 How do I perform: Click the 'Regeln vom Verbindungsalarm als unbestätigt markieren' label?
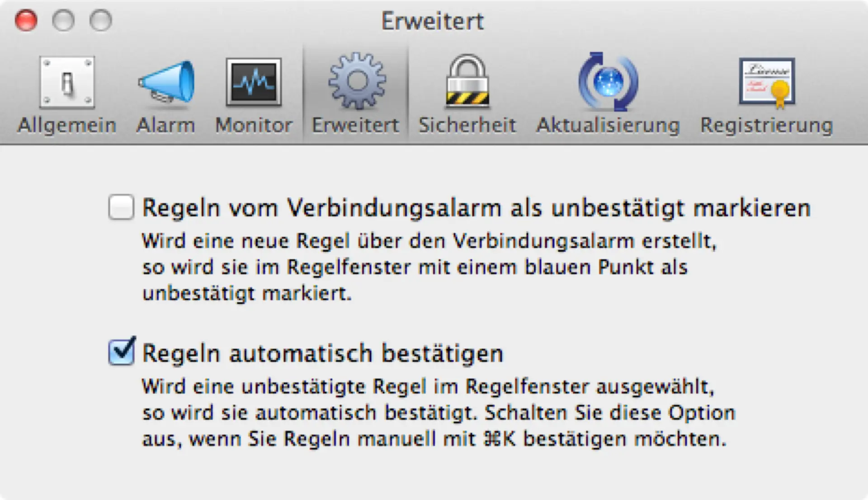[476, 208]
